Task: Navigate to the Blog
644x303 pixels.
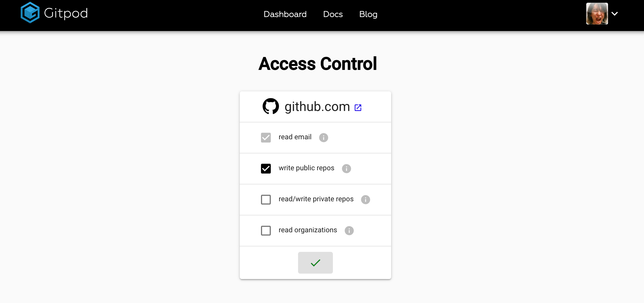Action: point(368,14)
